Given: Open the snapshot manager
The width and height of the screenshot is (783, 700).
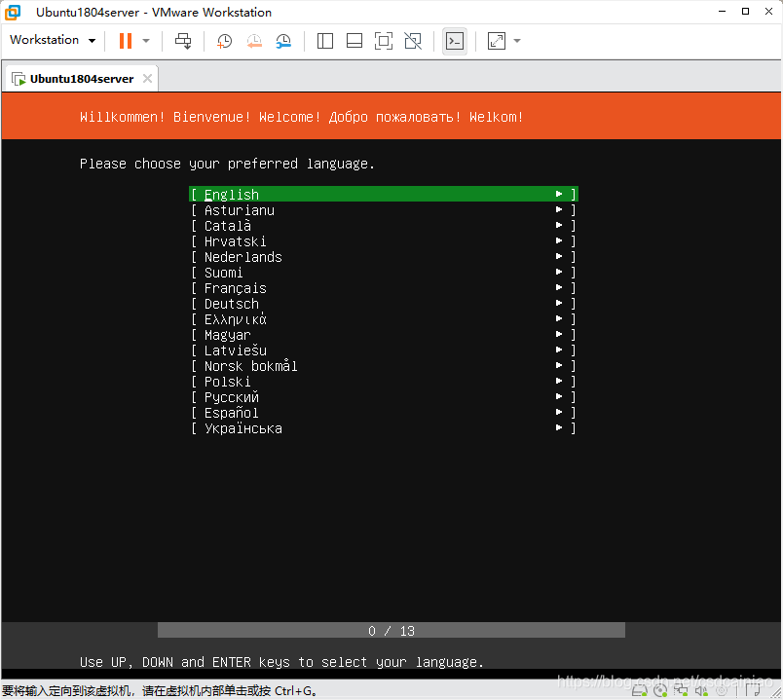Looking at the screenshot, I should 283,41.
